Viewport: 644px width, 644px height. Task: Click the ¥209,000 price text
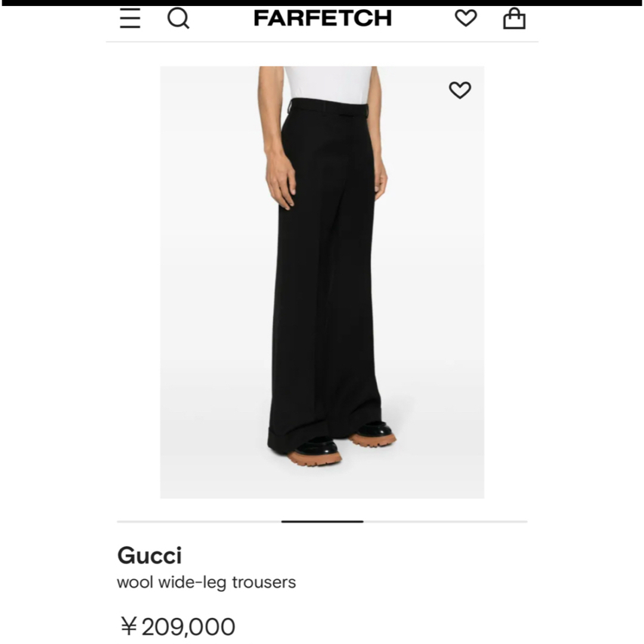coord(178,626)
